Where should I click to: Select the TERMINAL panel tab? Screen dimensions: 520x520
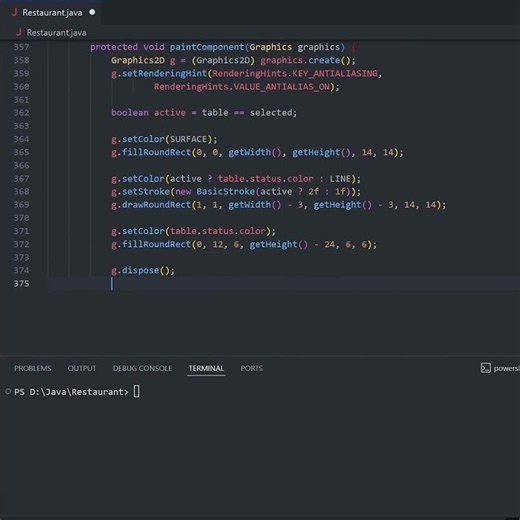click(206, 368)
